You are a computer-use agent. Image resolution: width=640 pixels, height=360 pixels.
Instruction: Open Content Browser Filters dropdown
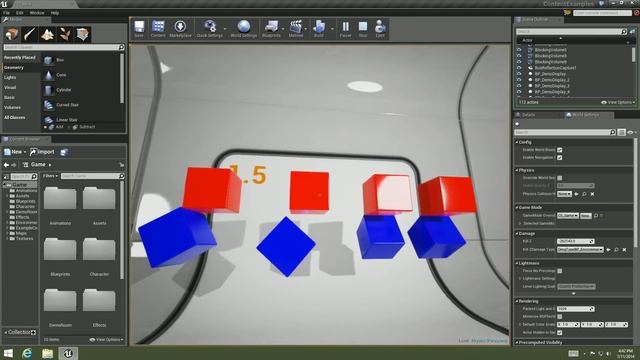[x=51, y=176]
